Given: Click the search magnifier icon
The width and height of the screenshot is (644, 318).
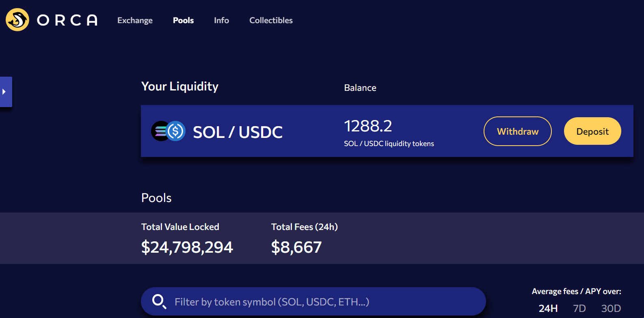Looking at the screenshot, I should pyautogui.click(x=159, y=301).
